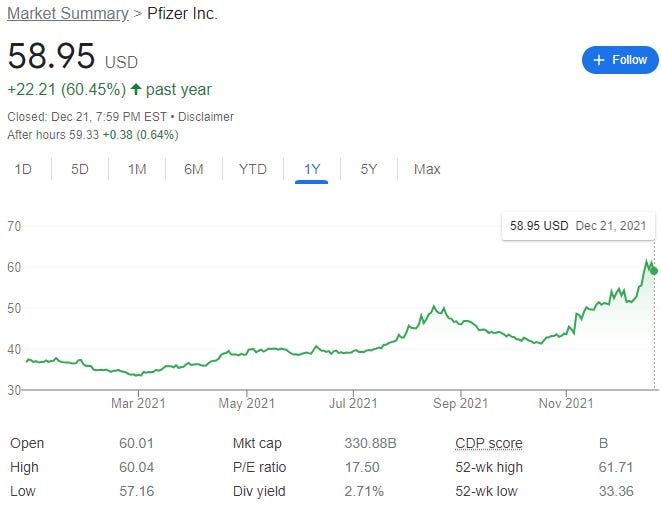The image size is (661, 508).
Task: View the 5Y chart range
Action: click(369, 169)
